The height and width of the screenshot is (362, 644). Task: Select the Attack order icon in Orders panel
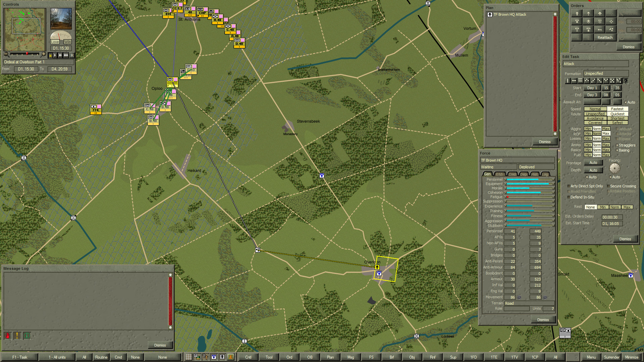tap(588, 14)
